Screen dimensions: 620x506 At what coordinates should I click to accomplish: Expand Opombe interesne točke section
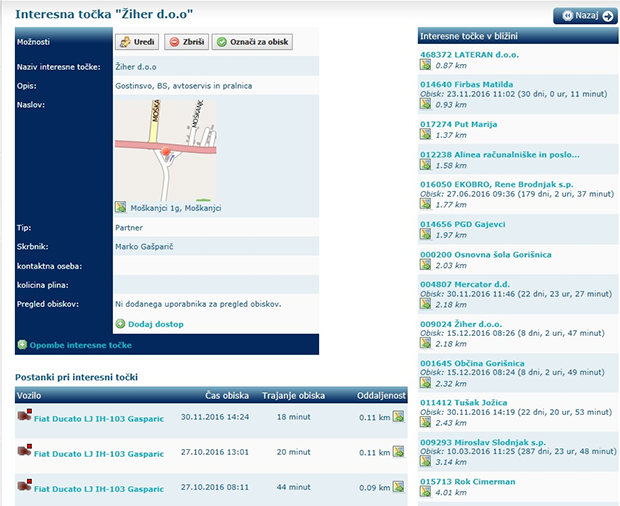coord(22,345)
